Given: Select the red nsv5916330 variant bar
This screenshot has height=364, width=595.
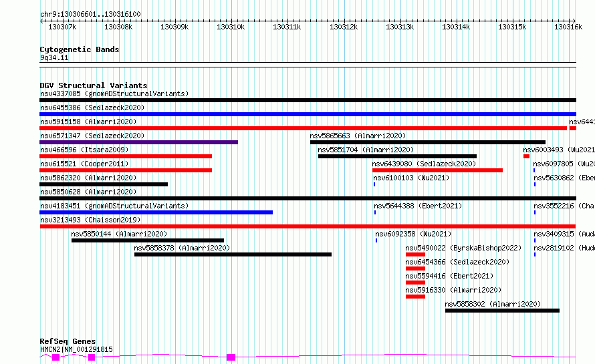Looking at the screenshot, I should (416, 297).
